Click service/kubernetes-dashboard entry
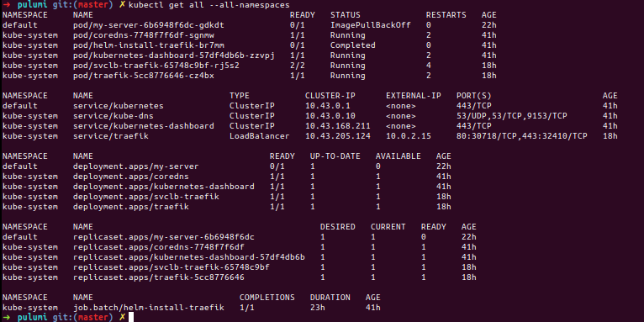The width and height of the screenshot is (644, 322). (x=143, y=125)
